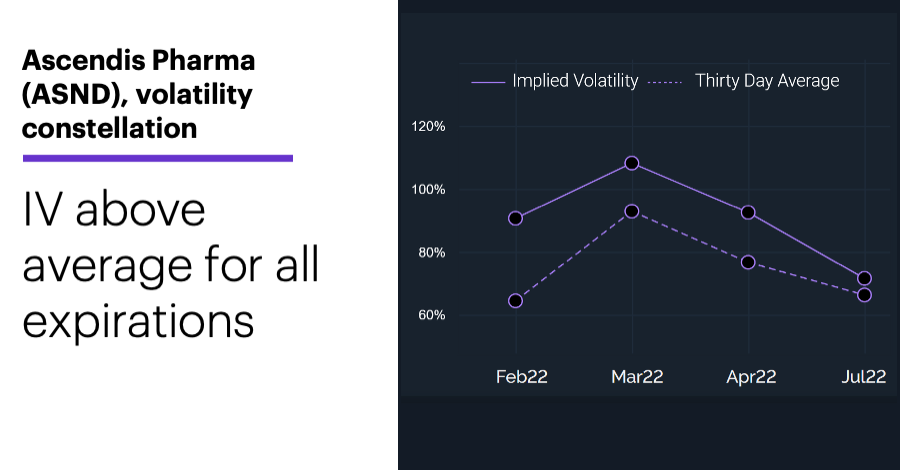Click the 120% y-axis label

click(428, 126)
